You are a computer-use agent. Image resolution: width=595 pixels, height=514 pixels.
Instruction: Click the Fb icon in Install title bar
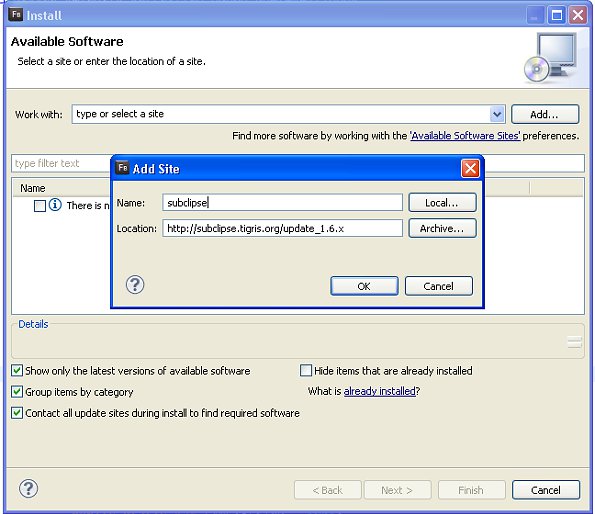pos(16,15)
